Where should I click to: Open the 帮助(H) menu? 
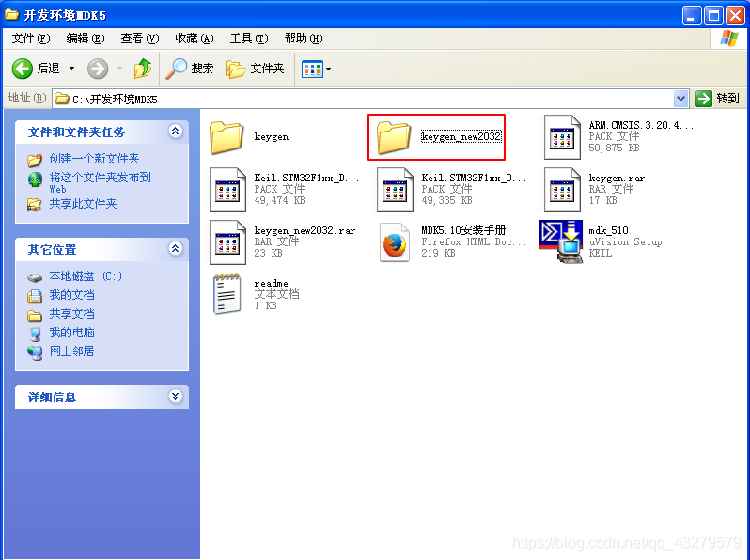(304, 39)
